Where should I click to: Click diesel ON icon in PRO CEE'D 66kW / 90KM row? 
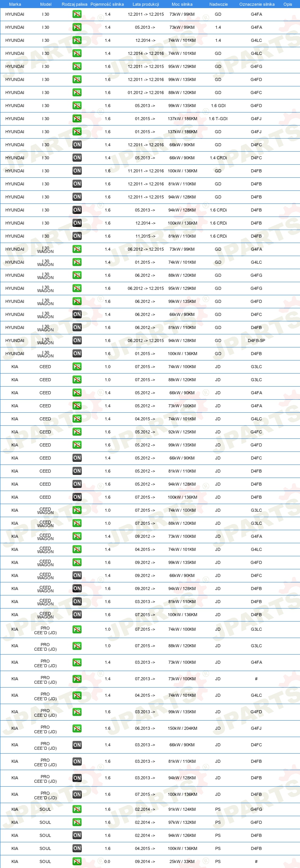[x=77, y=745]
